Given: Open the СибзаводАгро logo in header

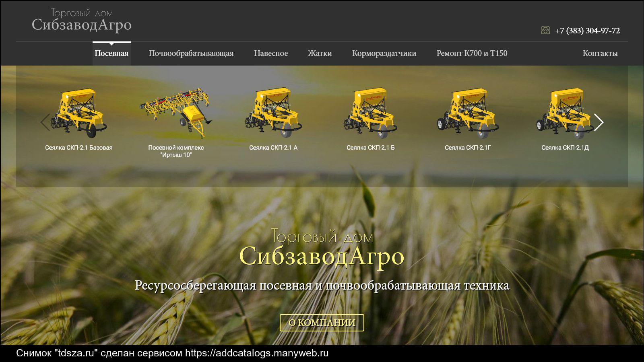Looking at the screenshot, I should 82,20.
